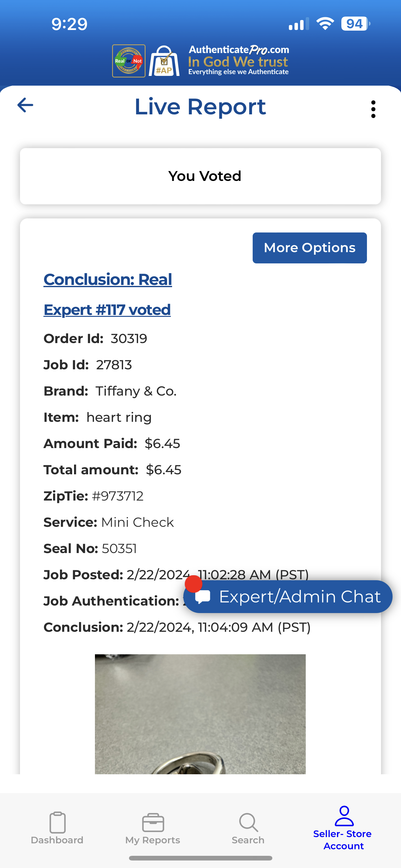401x868 pixels.
Task: Switch to My Reports tab
Action: coord(153,828)
